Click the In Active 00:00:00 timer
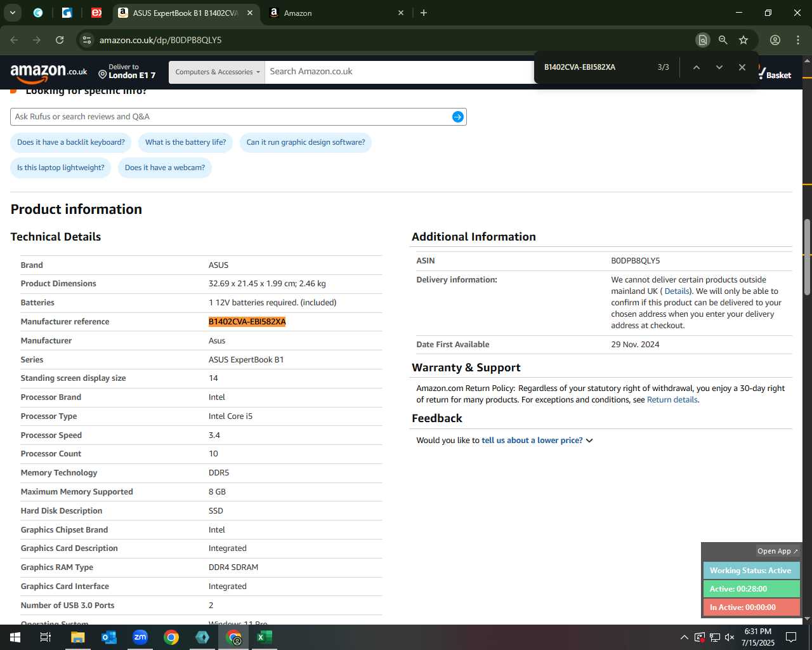Viewport: 812px width, 650px height. point(751,607)
